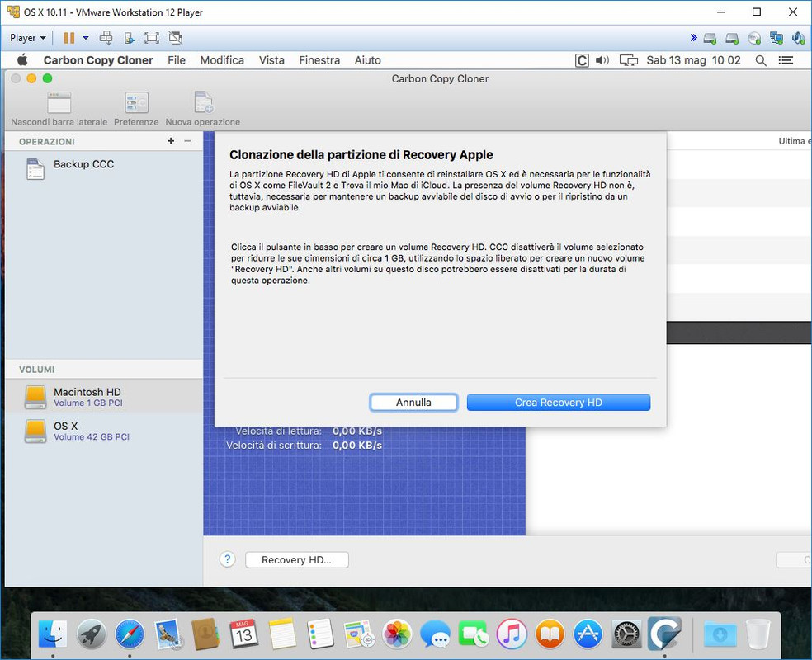Add a new task with plus button

tap(171, 141)
